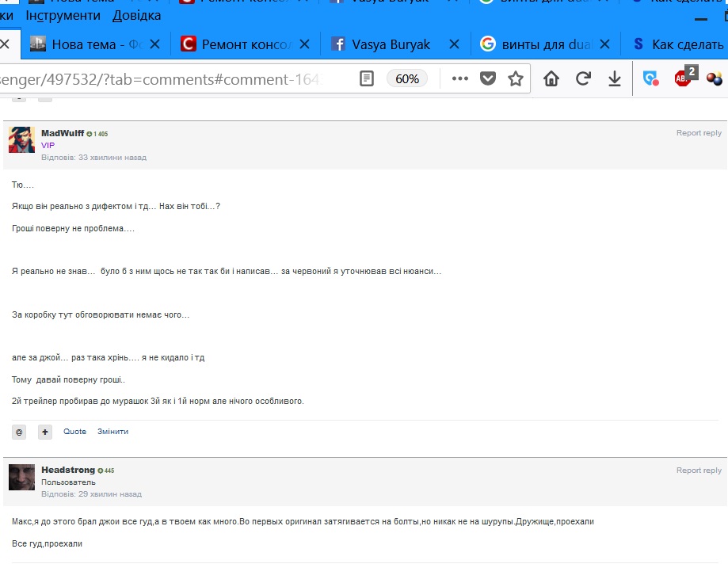Click the plus multiquote button
The image size is (728, 564).
click(x=45, y=432)
